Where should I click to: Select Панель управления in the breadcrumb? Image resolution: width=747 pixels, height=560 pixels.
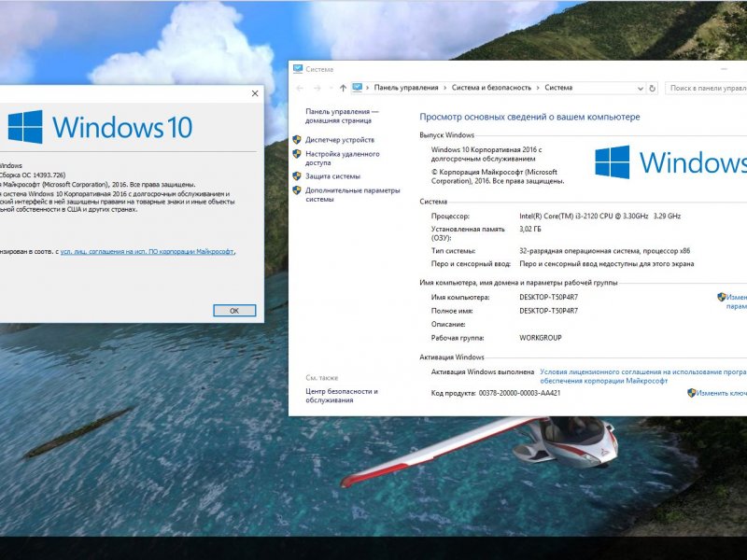point(406,88)
